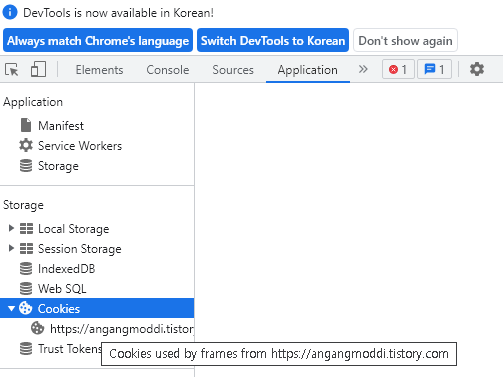Select the IndexedDB label
This screenshot has width=503, height=377.
pyautogui.click(x=67, y=269)
